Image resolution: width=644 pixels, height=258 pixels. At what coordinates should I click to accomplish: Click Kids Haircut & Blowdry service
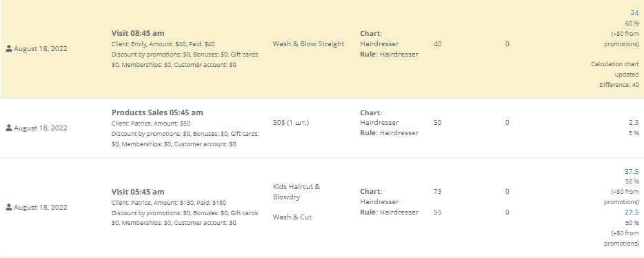click(296, 192)
